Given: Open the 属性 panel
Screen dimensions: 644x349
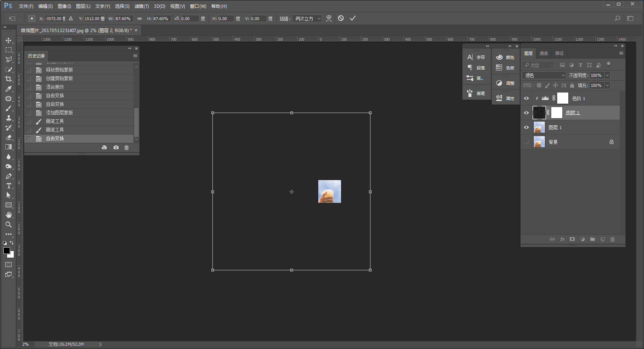Looking at the screenshot, I should [505, 98].
